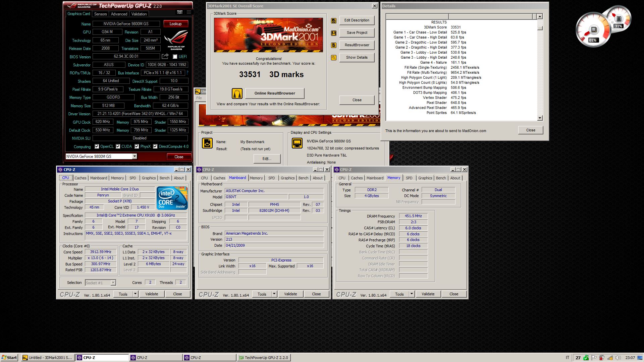The width and height of the screenshot is (644, 362).
Task: Click the Show Details button
Action: coord(357,58)
